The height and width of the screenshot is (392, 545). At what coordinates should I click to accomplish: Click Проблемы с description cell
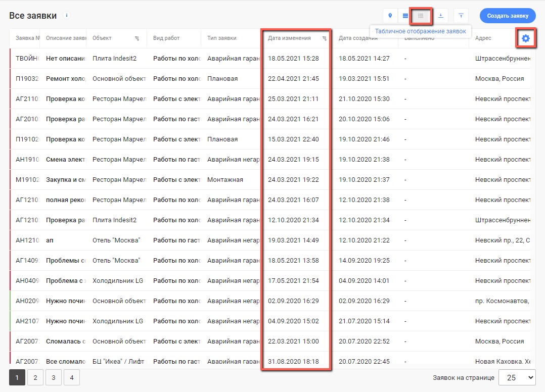coord(66,261)
